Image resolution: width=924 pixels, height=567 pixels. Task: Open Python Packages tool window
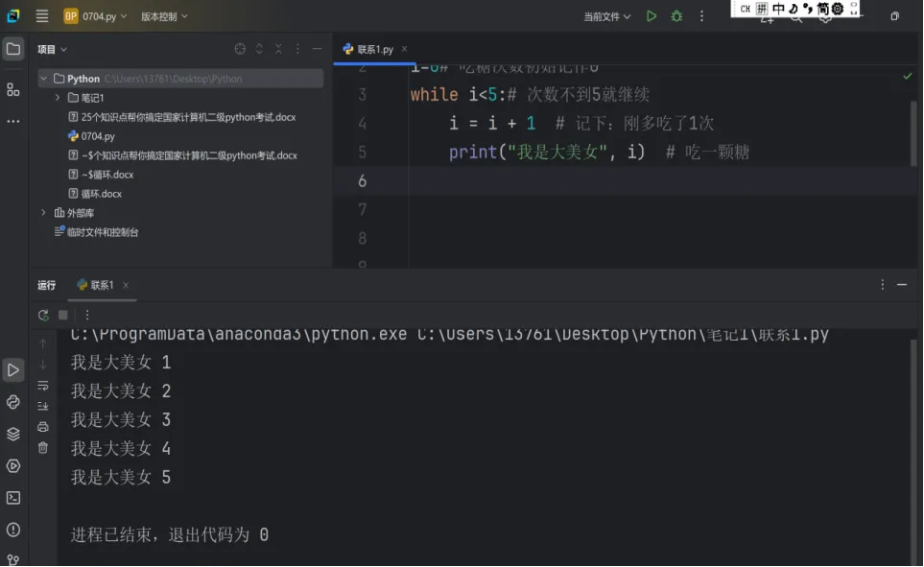pyautogui.click(x=13, y=402)
